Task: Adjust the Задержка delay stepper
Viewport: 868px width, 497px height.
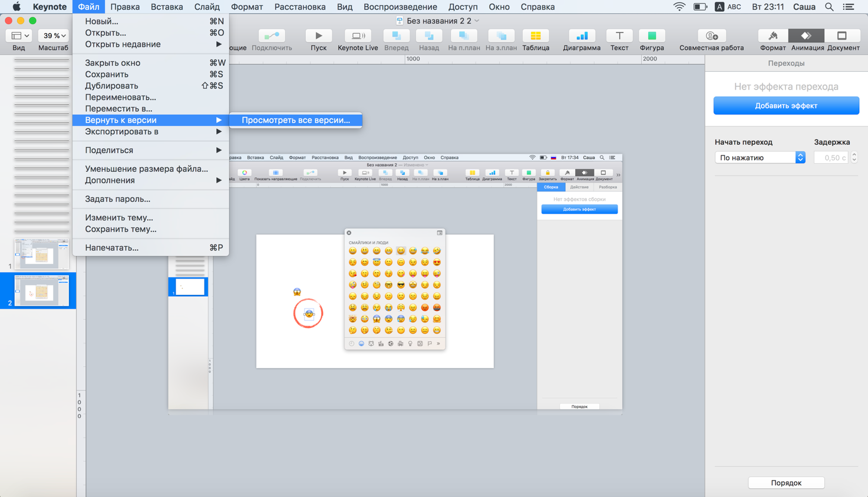Action: pyautogui.click(x=854, y=158)
